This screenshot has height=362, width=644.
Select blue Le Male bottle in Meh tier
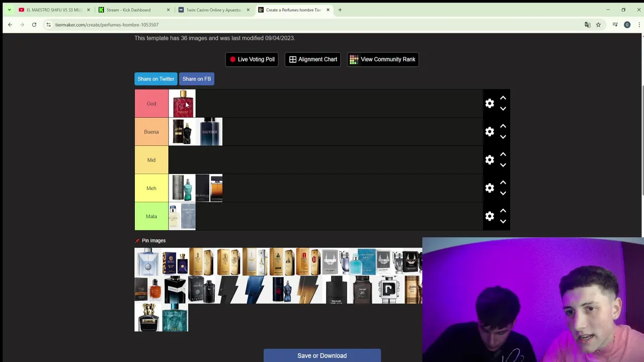(x=182, y=188)
